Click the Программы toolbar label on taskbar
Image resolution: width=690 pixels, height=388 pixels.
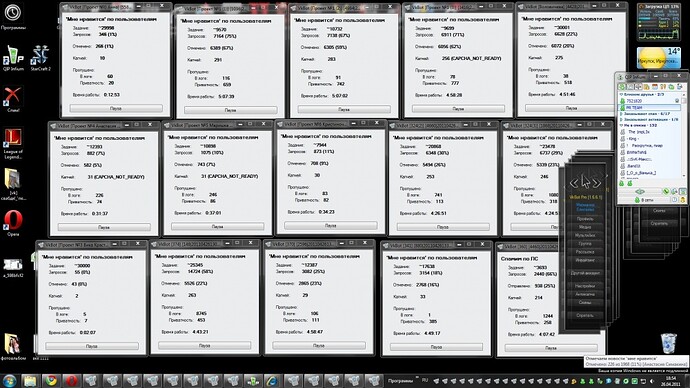[400, 381]
